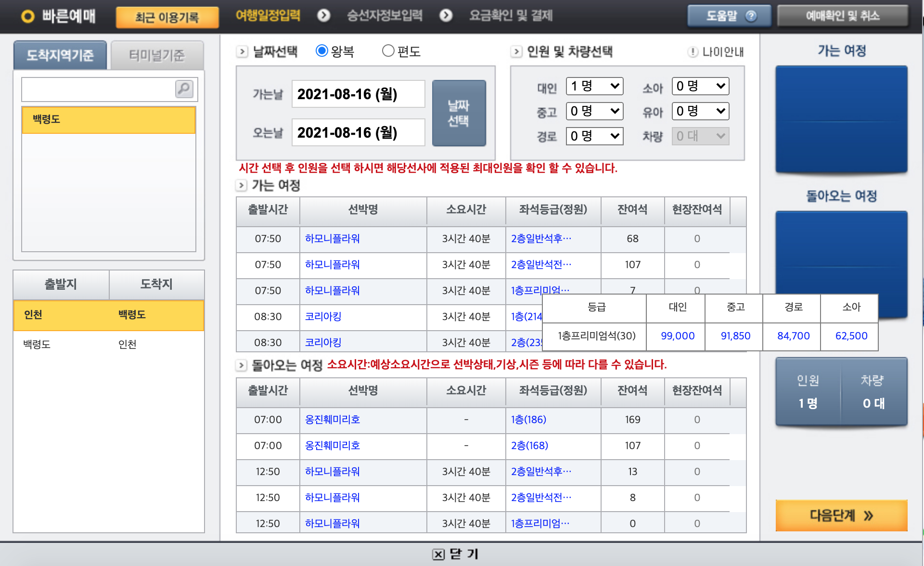The width and height of the screenshot is (924, 566).
Task: Click outbound seat class 2층일반석후…
Action: [x=541, y=239]
